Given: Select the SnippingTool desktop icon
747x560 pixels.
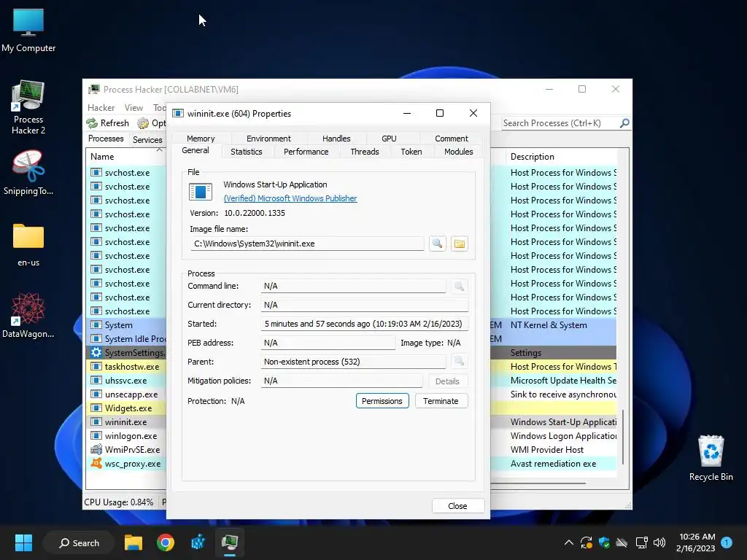Looking at the screenshot, I should point(28,173).
